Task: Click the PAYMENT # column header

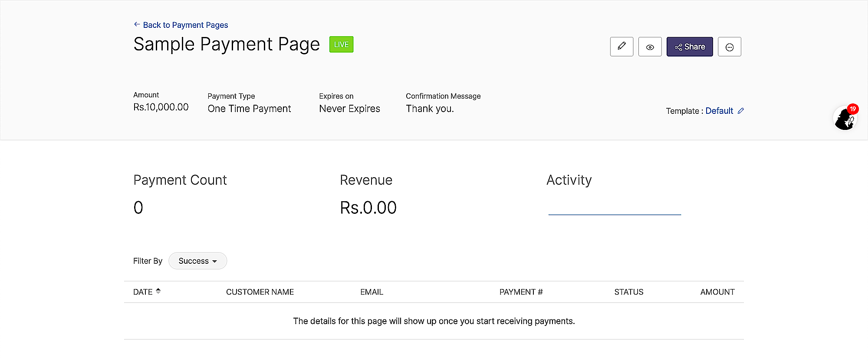Action: click(521, 292)
